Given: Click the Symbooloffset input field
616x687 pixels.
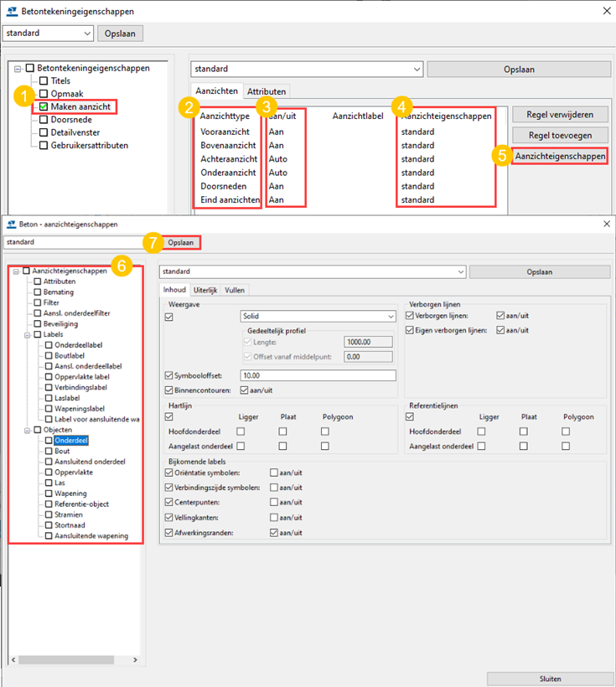Looking at the screenshot, I should [317, 375].
